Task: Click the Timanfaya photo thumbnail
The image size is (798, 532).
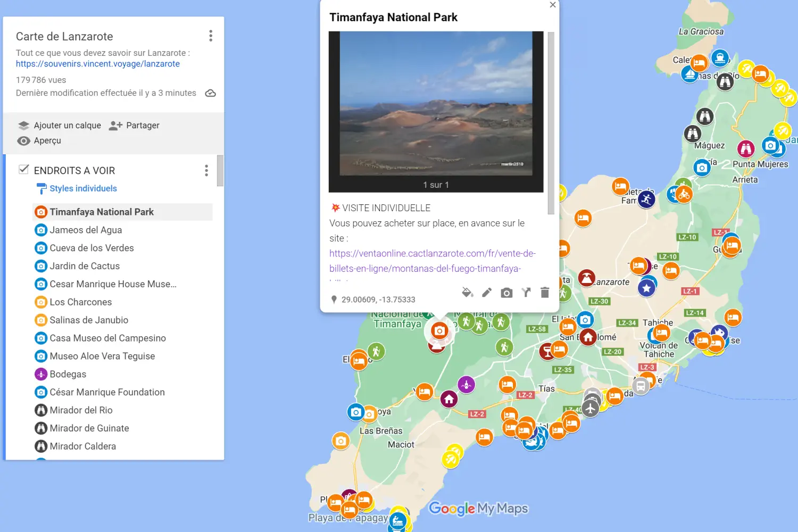Action: coord(436,104)
